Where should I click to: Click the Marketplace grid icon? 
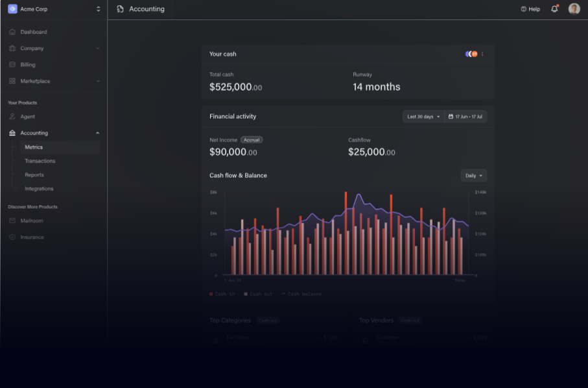(12, 81)
